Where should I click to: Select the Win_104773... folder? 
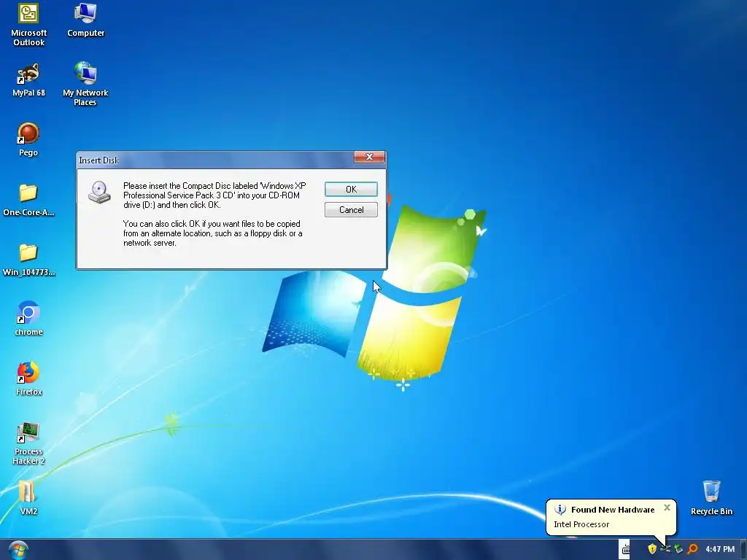point(28,260)
